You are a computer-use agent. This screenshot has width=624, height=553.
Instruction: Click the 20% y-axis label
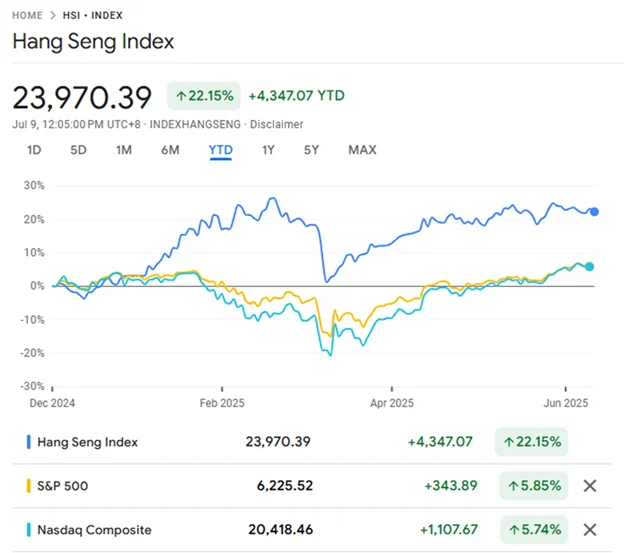34,220
